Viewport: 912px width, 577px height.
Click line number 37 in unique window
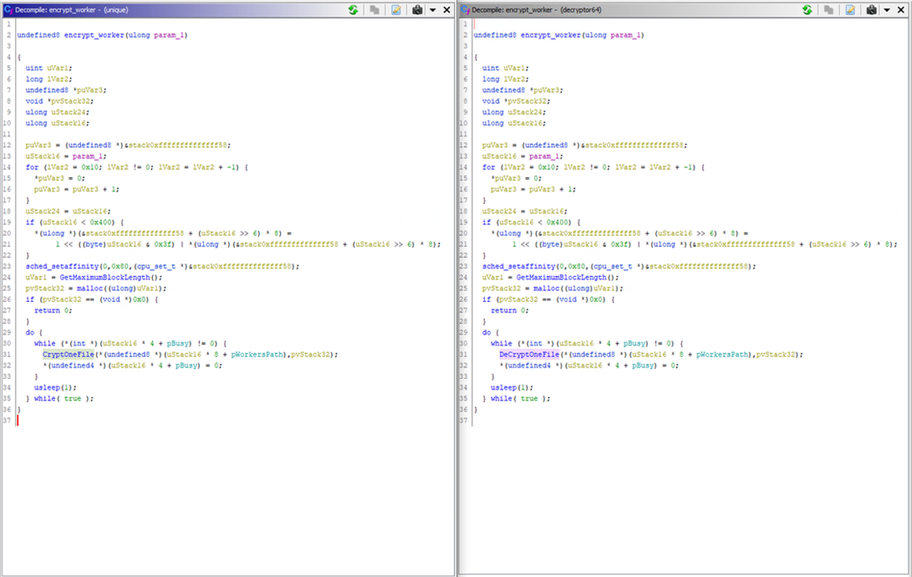point(8,421)
